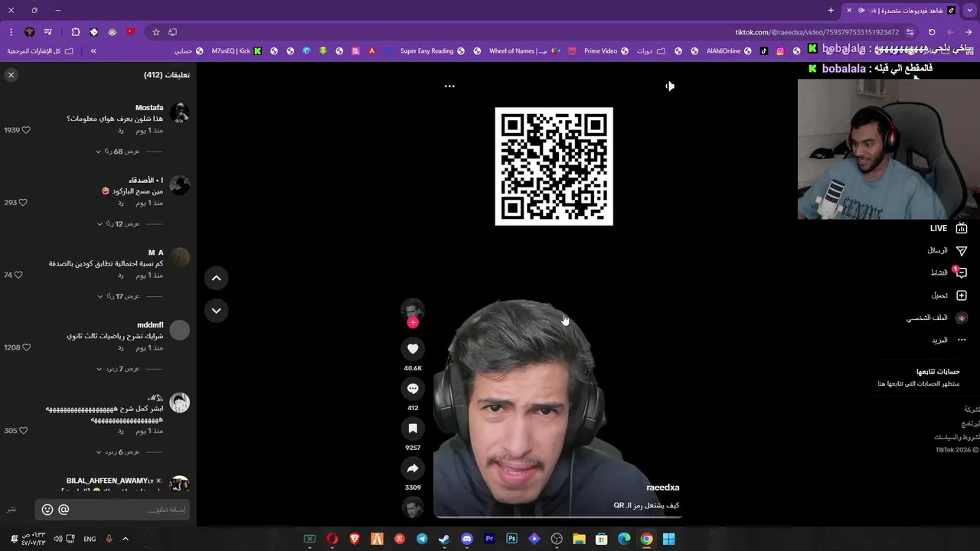Open mddmfl's username link
Viewport: 980px width, 551px height.
(150, 325)
